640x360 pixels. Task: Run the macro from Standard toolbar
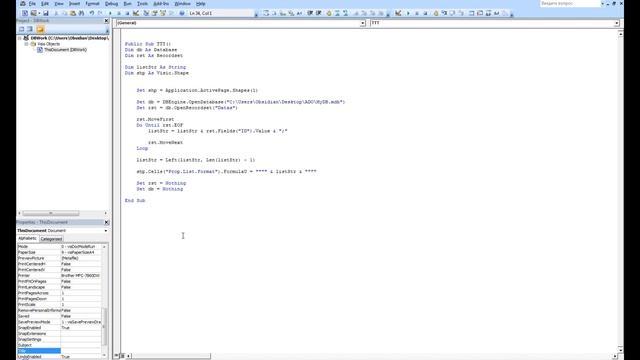tap(110, 13)
